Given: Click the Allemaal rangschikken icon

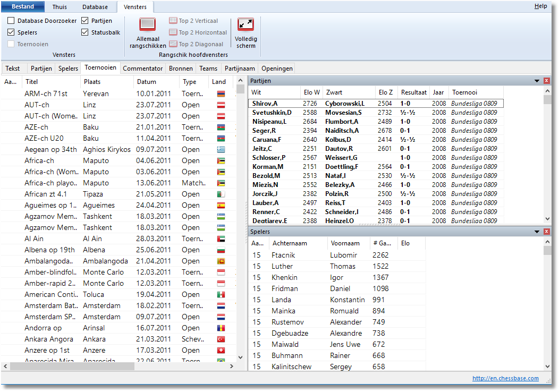Looking at the screenshot, I should (147, 25).
